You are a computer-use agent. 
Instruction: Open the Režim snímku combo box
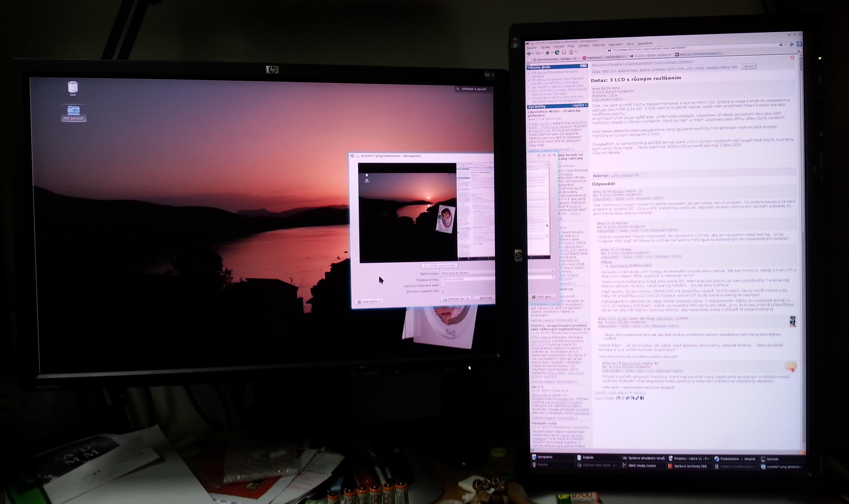[x=467, y=273]
